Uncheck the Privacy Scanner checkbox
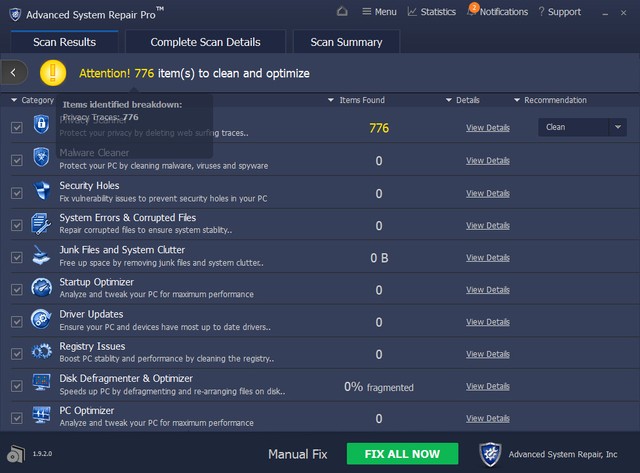The image size is (640, 473). 17,128
